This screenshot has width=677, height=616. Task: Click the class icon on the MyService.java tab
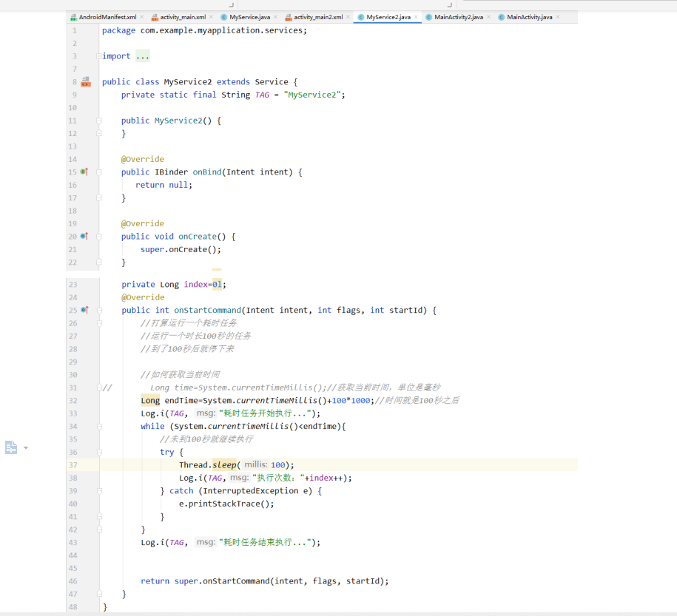tap(223, 17)
